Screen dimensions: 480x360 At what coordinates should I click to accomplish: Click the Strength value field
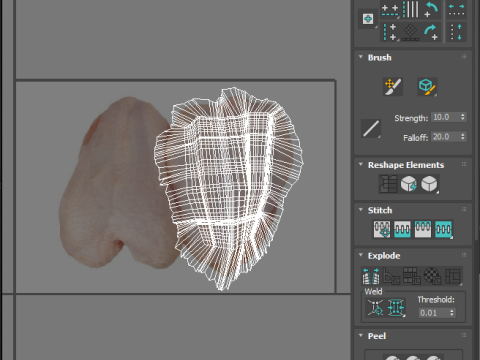point(445,117)
